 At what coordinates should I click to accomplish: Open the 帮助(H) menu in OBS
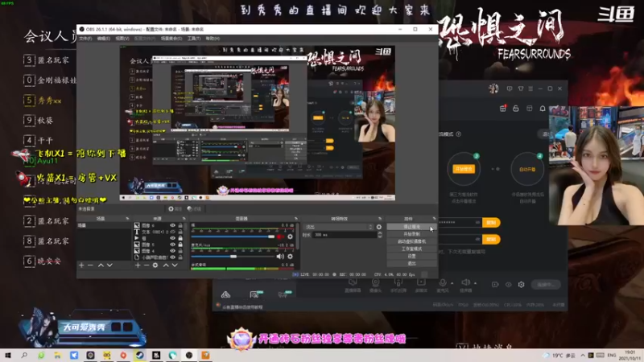coord(213,39)
